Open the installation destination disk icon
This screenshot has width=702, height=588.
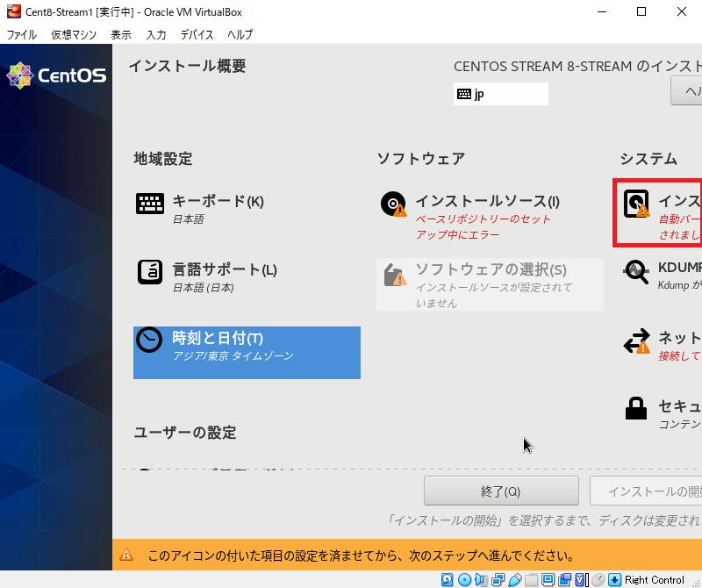pyautogui.click(x=636, y=204)
